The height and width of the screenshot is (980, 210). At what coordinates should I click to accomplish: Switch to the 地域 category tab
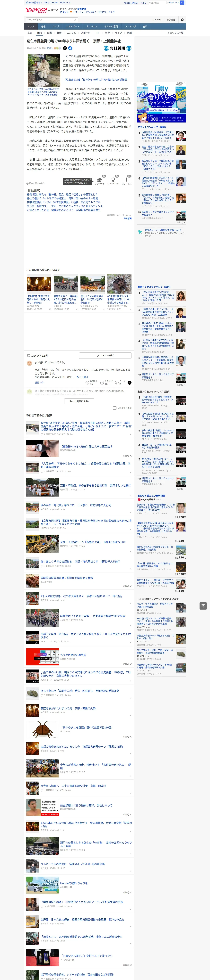129,33
